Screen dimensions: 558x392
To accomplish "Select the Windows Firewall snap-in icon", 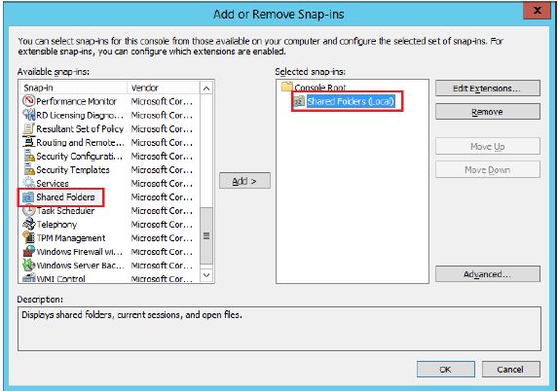I will [28, 252].
